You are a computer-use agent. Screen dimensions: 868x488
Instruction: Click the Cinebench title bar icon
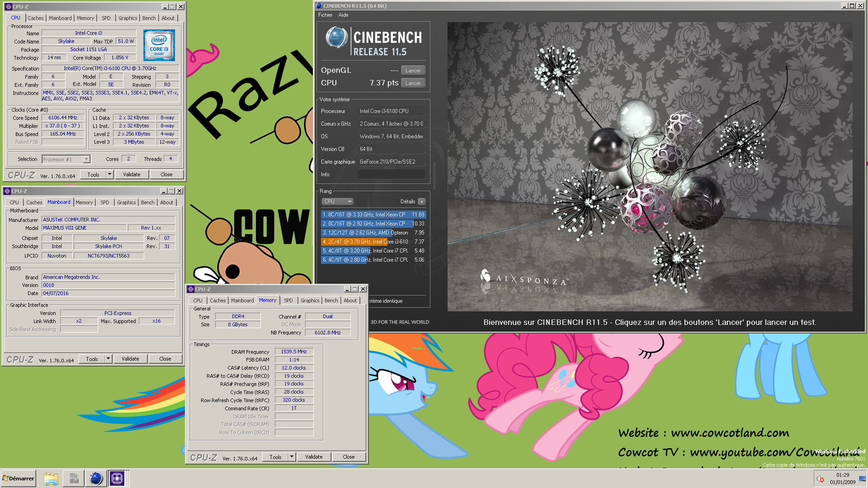click(x=319, y=6)
